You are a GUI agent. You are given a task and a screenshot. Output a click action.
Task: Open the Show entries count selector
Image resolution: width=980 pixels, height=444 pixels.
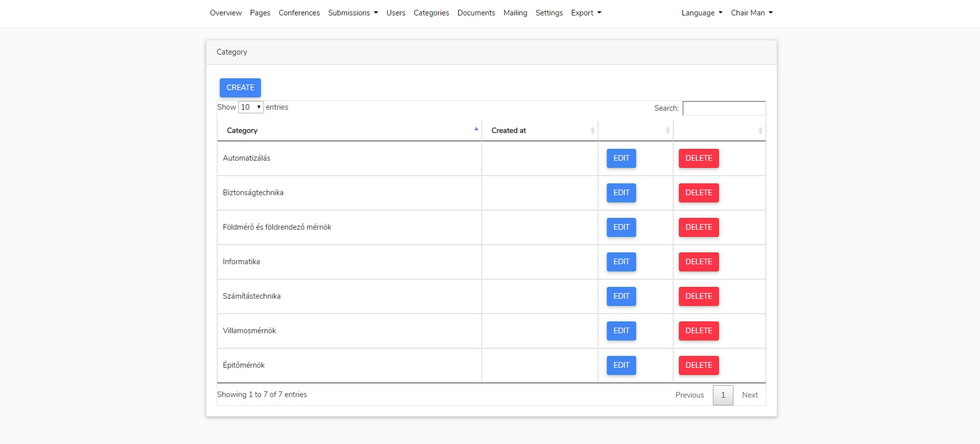251,107
